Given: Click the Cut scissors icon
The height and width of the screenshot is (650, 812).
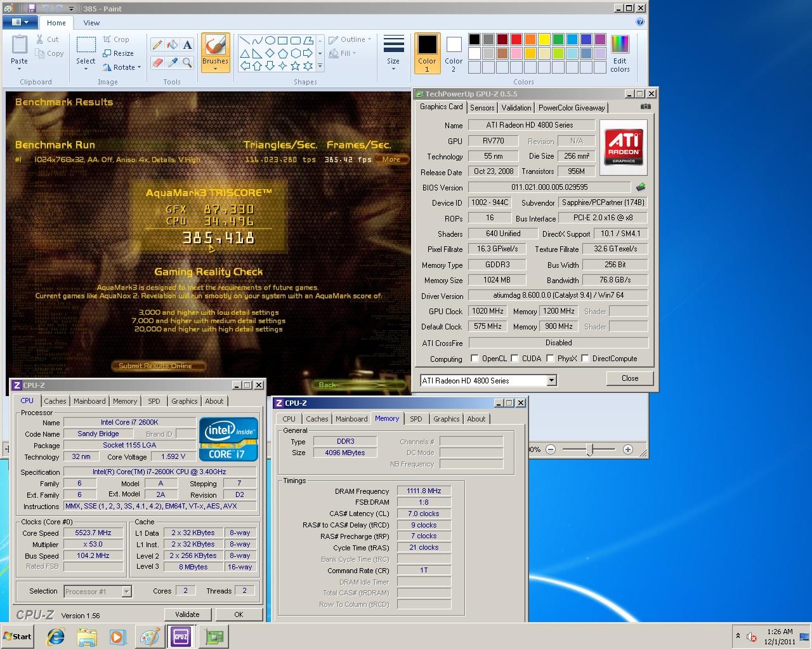Looking at the screenshot, I should [x=40, y=39].
